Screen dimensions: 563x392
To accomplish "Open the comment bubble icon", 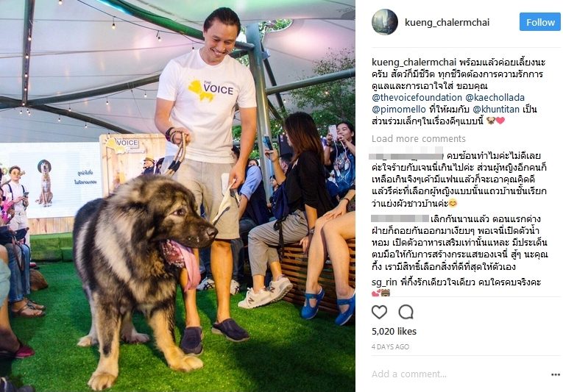I will click(406, 312).
